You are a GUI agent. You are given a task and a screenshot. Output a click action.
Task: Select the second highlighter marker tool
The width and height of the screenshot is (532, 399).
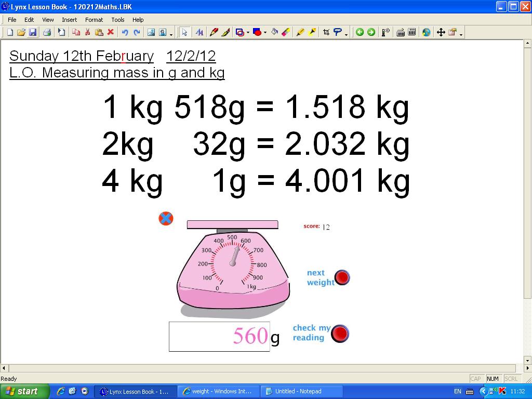pos(312,32)
